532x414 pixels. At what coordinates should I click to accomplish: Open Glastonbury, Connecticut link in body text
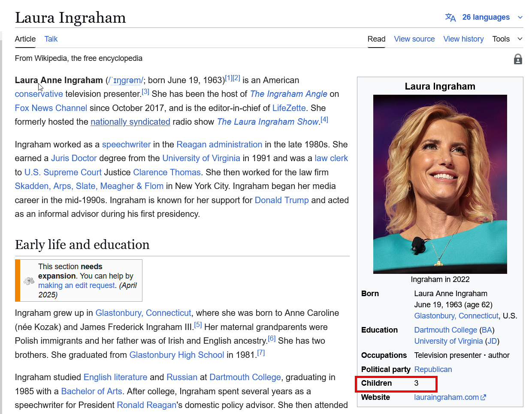click(143, 313)
